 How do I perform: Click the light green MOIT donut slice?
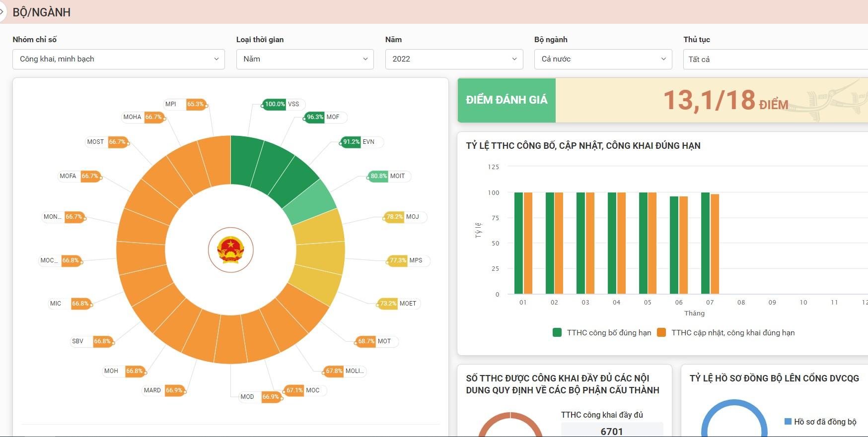click(x=311, y=202)
